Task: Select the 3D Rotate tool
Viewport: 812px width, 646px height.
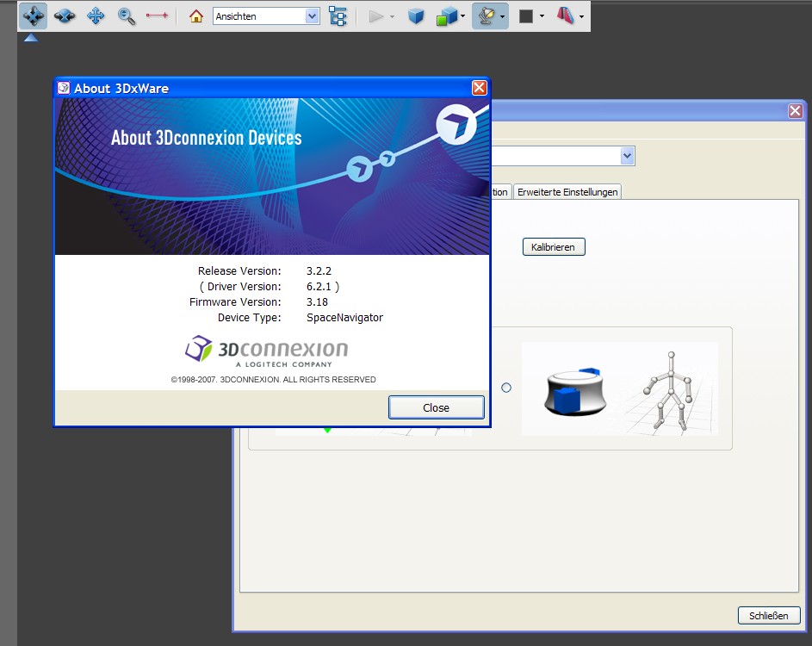Action: click(x=34, y=16)
